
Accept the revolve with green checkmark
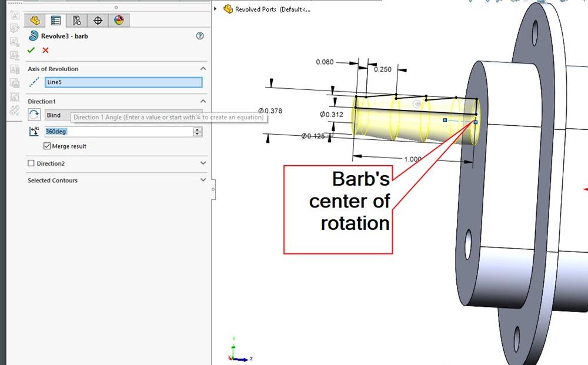tap(31, 51)
